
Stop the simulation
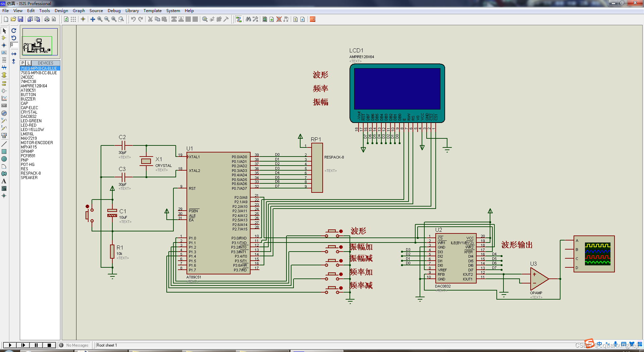click(x=49, y=345)
